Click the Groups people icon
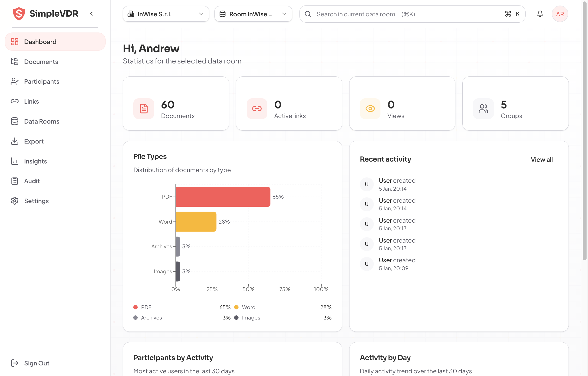The width and height of the screenshot is (588, 376). 483,109
